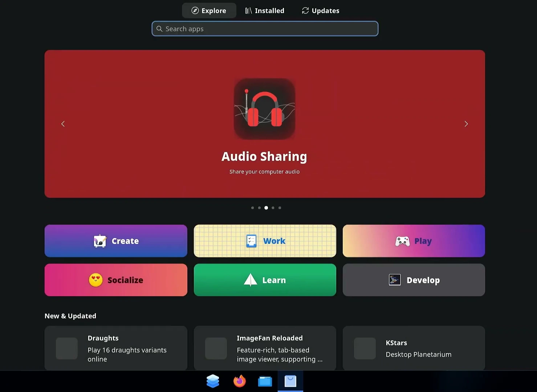537x392 pixels.
Task: Open the Work category
Action: pos(265,241)
